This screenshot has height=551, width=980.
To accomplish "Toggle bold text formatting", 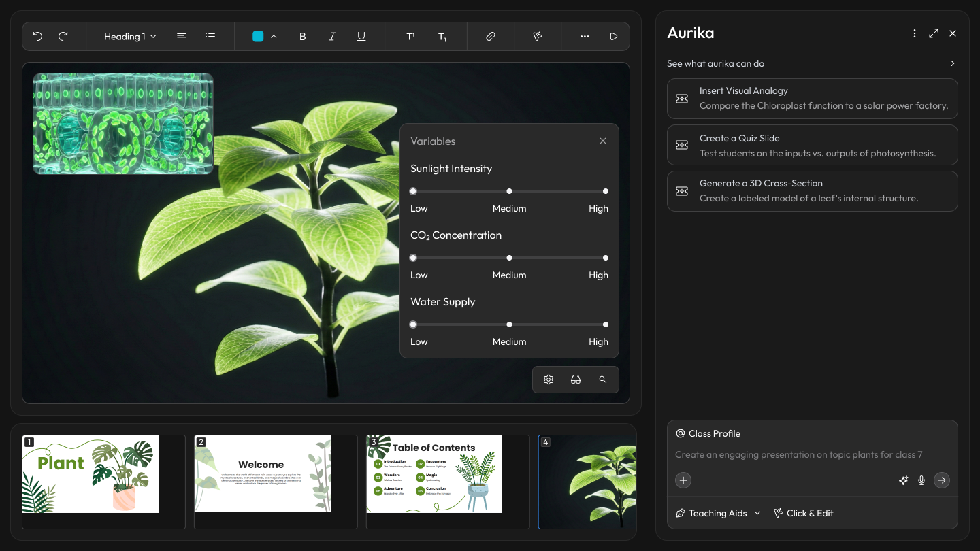I will point(303,37).
